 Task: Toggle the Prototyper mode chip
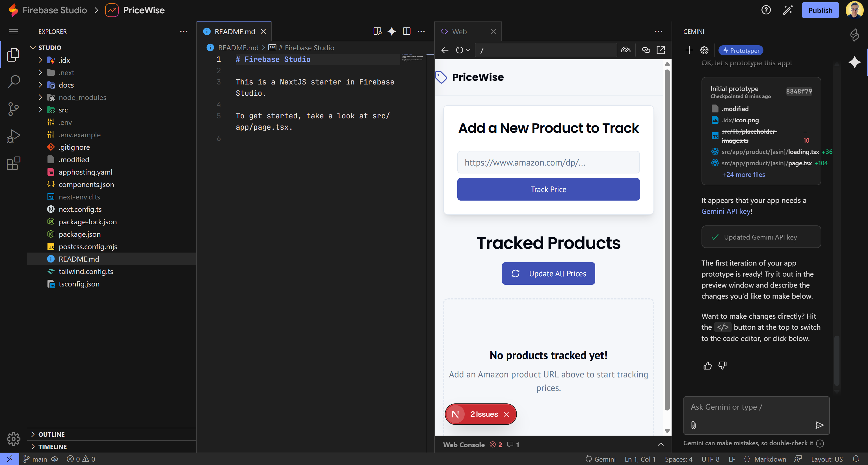741,51
